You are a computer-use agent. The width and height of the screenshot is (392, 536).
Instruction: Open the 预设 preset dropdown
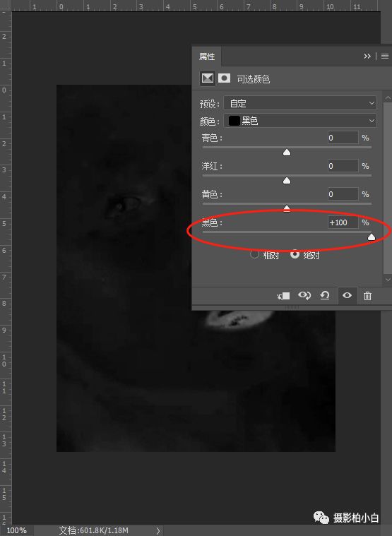300,103
